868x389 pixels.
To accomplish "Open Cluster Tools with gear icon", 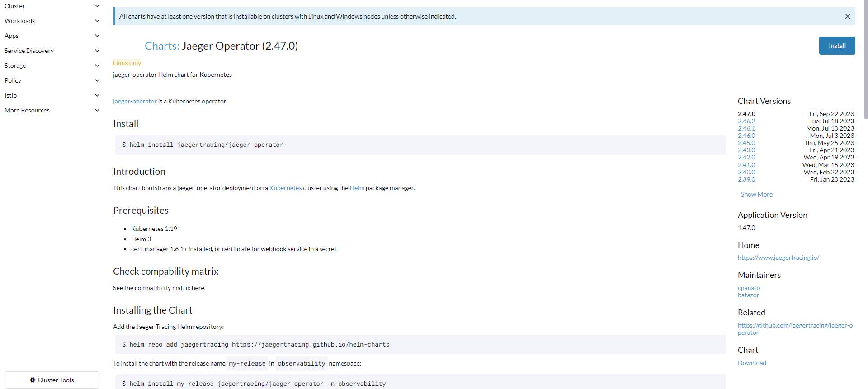I will pyautogui.click(x=52, y=380).
